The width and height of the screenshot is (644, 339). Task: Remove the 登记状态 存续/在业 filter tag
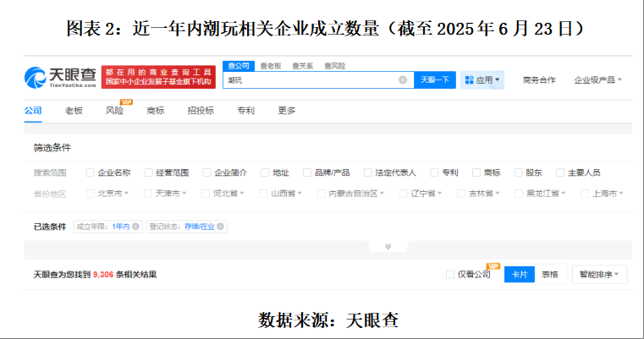coord(223,227)
